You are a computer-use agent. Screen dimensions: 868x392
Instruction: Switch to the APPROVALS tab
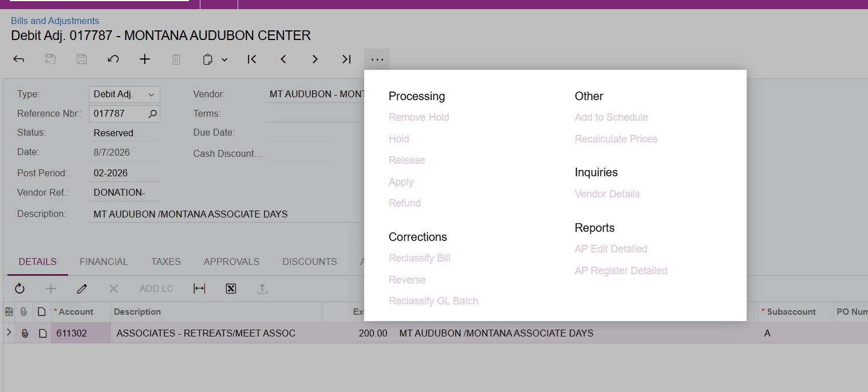point(231,262)
